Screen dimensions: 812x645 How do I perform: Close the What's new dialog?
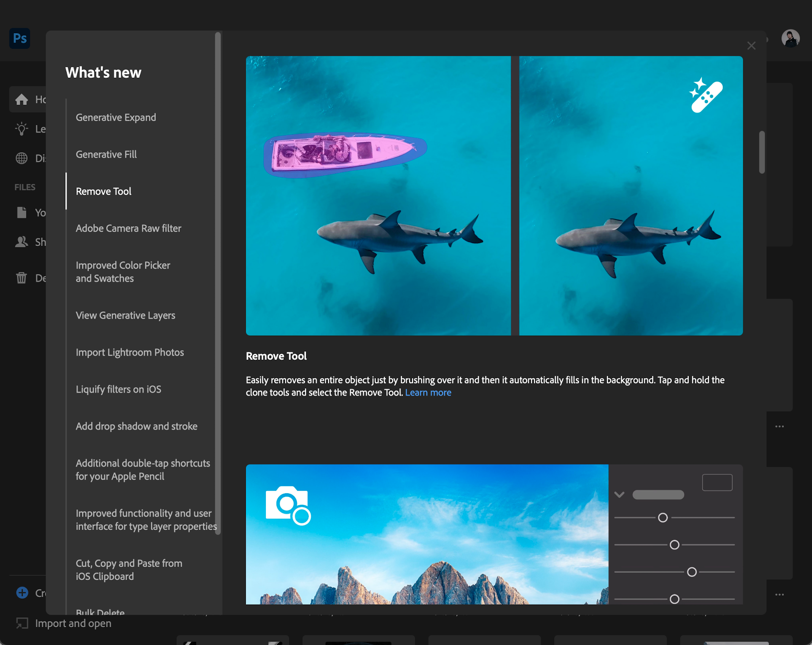(x=751, y=46)
